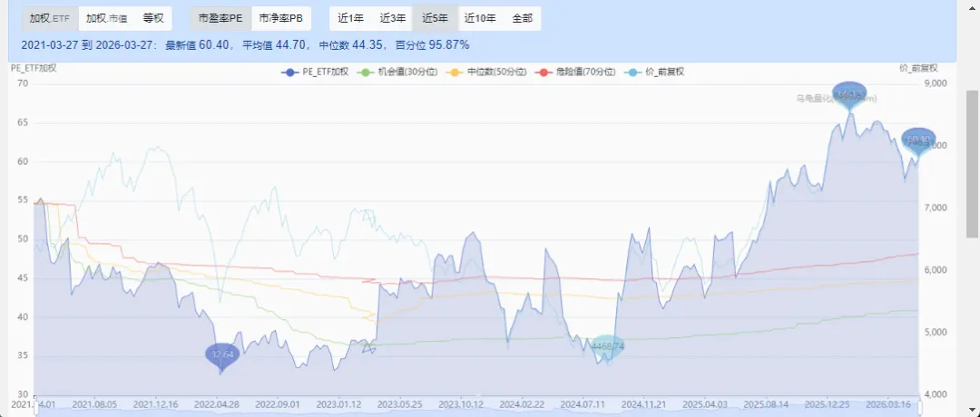The image size is (980, 417).
Task: Toggle the PE_ETF加权 legend series
Action: coord(315,72)
